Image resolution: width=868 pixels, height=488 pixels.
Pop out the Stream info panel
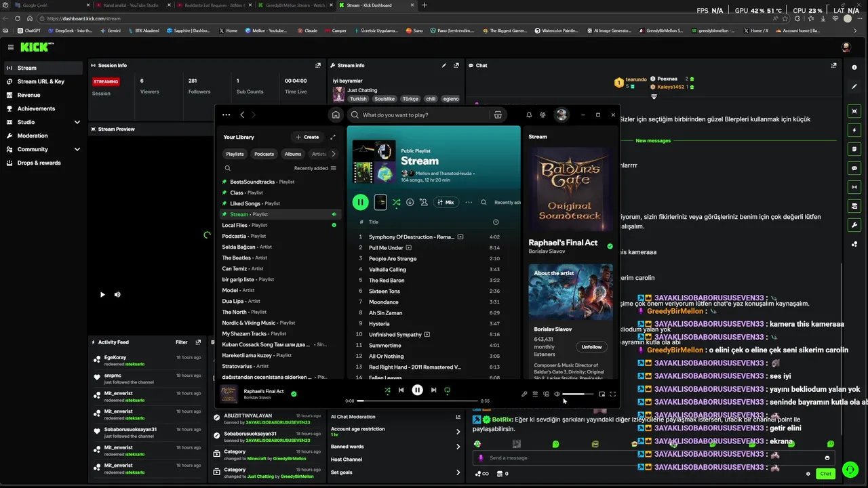click(458, 66)
